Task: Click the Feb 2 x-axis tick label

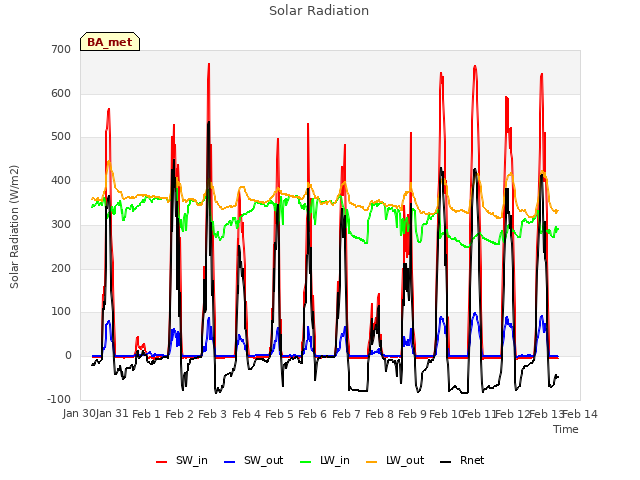Action: [179, 414]
